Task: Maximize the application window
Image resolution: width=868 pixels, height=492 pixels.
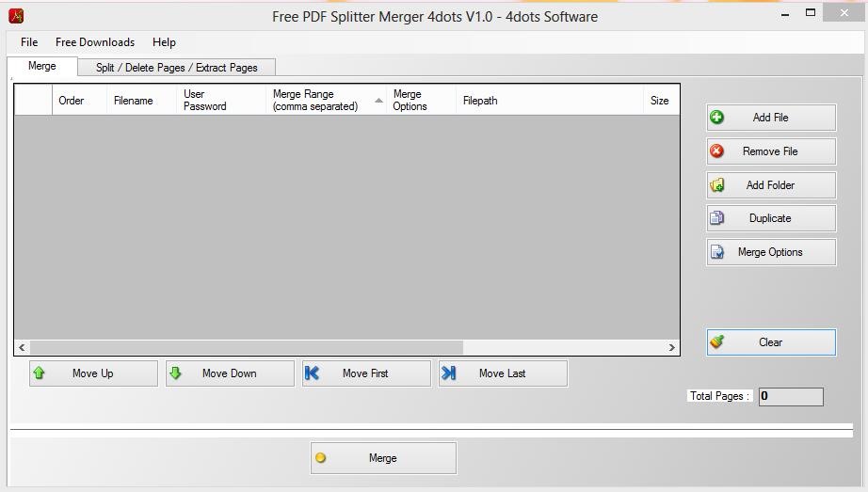Action: click(x=811, y=13)
